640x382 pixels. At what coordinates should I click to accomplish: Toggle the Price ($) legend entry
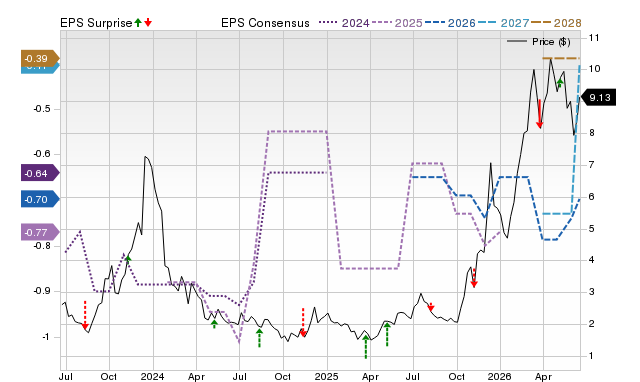point(539,42)
